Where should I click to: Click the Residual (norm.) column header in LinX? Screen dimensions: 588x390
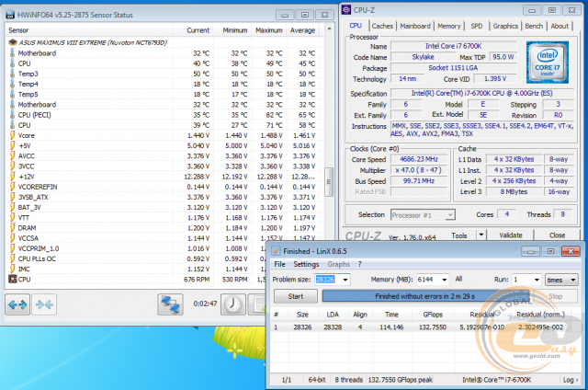pos(540,315)
